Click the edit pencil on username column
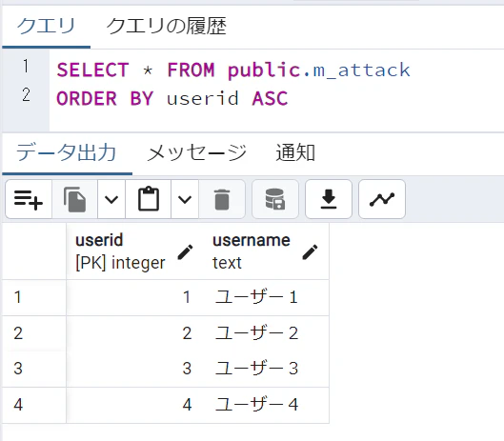This screenshot has height=441, width=504. point(311,251)
